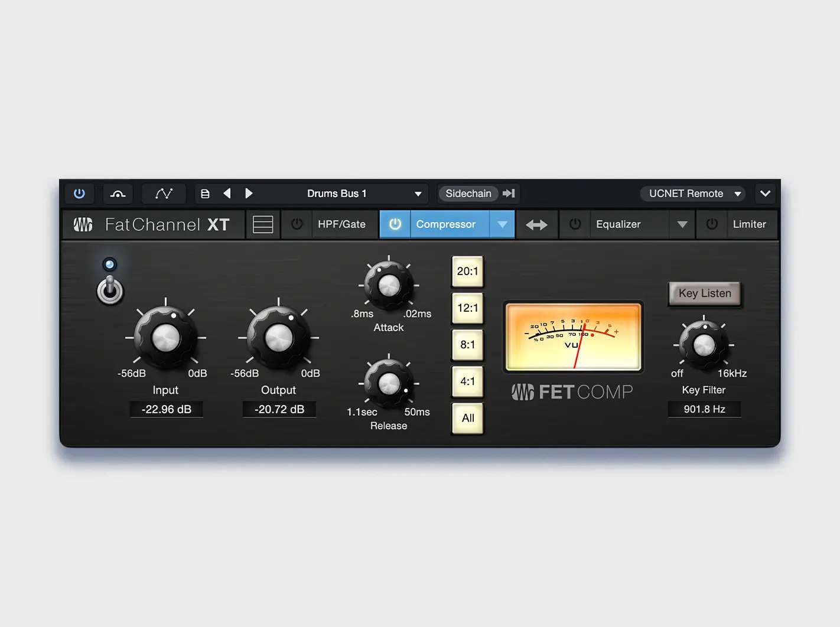The height and width of the screenshot is (627, 840).
Task: Open the channel overview lines icon
Action: [263, 224]
